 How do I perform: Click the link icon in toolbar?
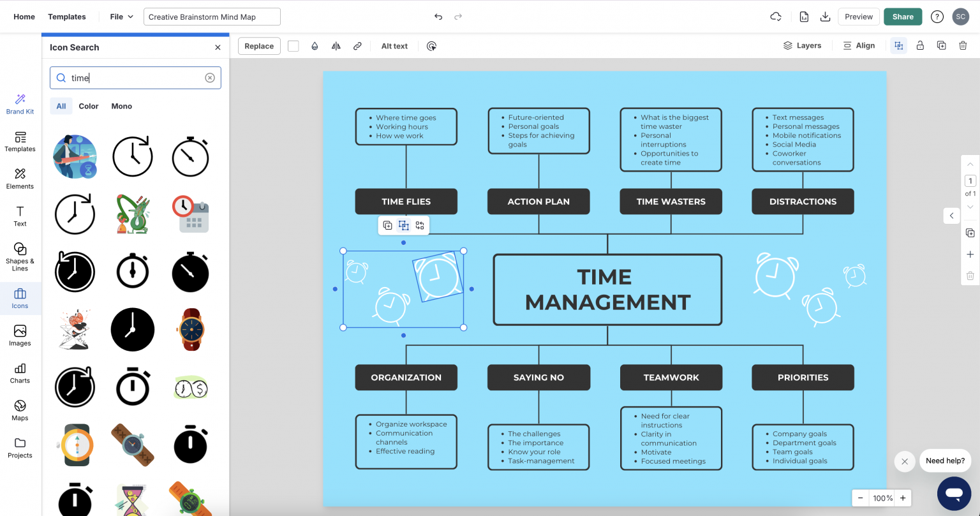pos(357,46)
